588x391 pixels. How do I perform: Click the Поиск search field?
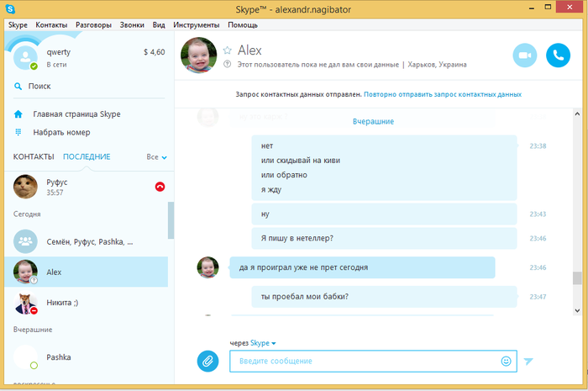point(89,87)
